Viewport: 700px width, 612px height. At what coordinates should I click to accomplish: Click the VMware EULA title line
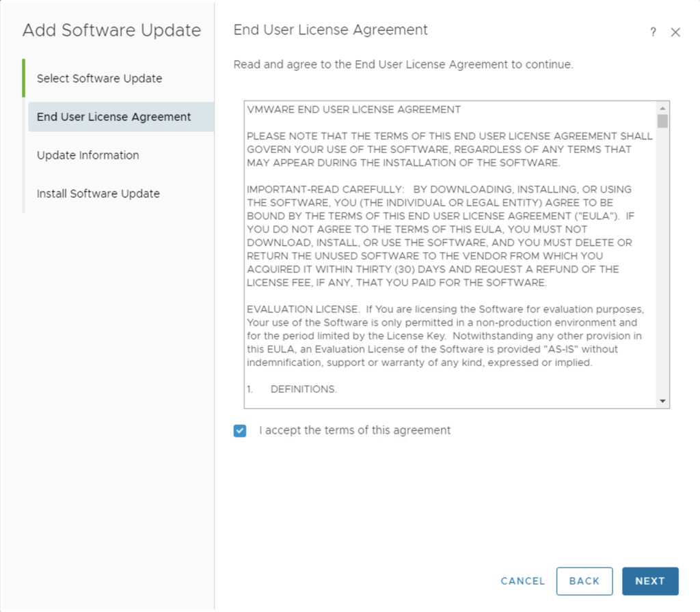click(353, 109)
